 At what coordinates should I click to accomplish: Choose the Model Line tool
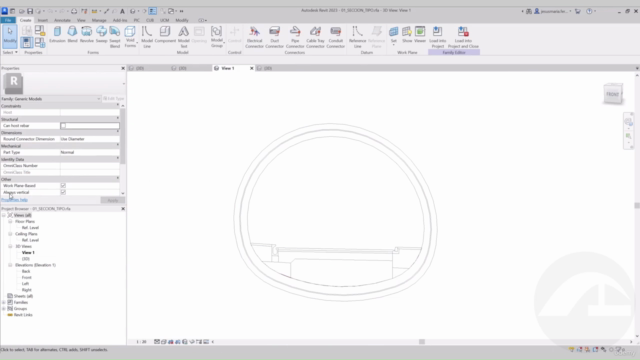tap(147, 37)
